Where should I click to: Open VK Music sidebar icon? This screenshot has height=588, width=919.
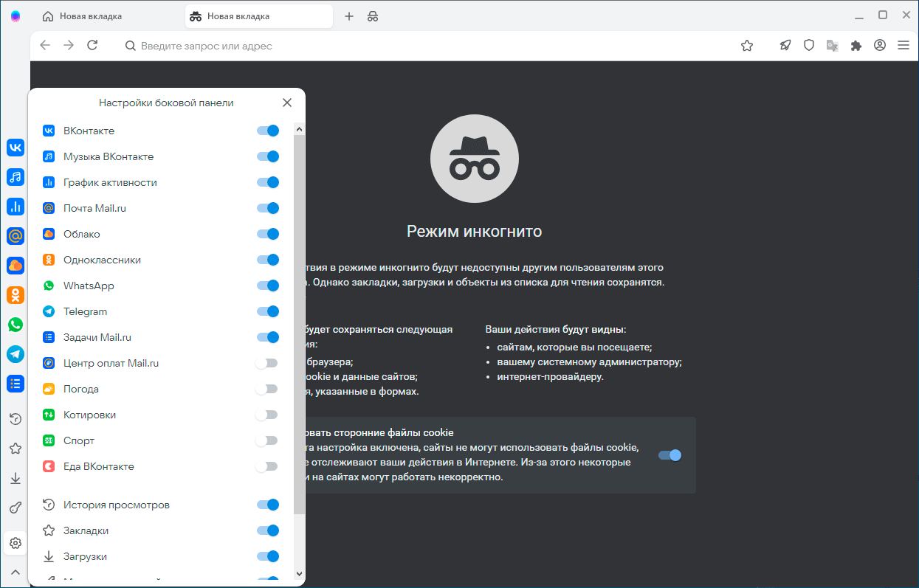[x=16, y=177]
